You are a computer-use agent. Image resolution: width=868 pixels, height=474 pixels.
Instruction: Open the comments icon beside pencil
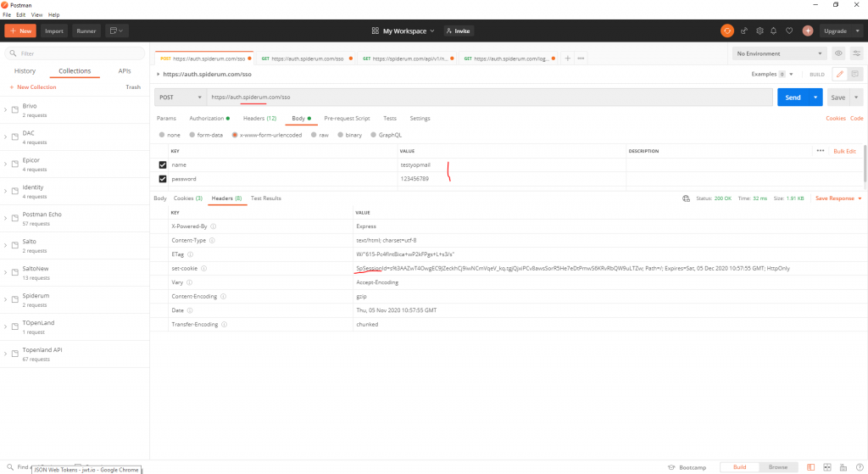point(854,75)
